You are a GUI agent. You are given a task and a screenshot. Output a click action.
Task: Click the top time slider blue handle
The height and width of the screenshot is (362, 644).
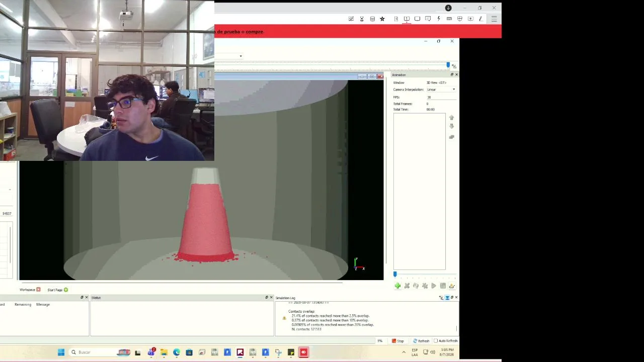click(448, 65)
